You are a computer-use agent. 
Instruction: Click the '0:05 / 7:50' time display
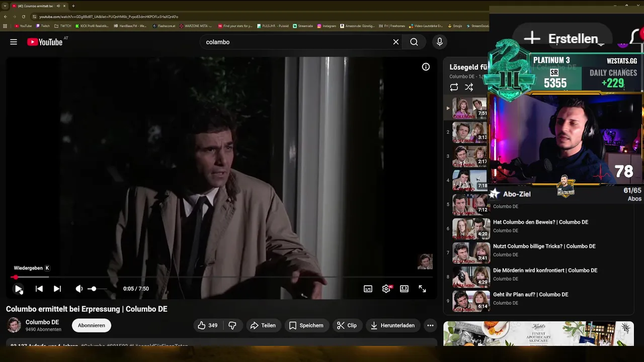136,289
